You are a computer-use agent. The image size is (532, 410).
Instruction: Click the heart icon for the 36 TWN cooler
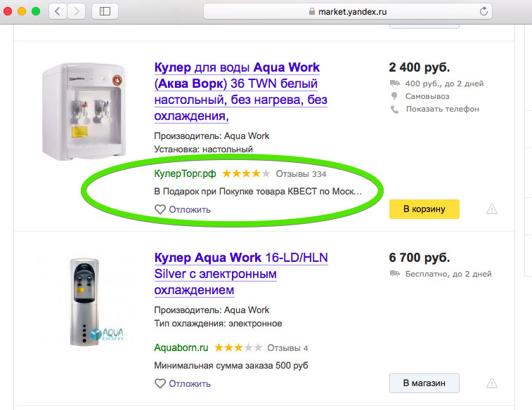tap(160, 209)
